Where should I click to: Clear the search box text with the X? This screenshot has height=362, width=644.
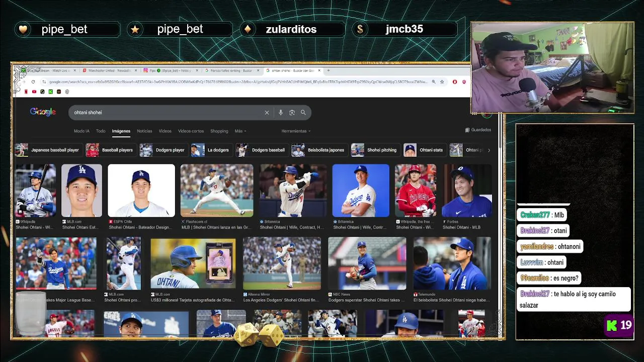click(x=267, y=113)
